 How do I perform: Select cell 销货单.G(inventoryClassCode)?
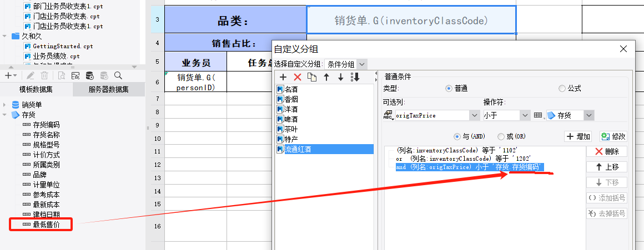[411, 19]
